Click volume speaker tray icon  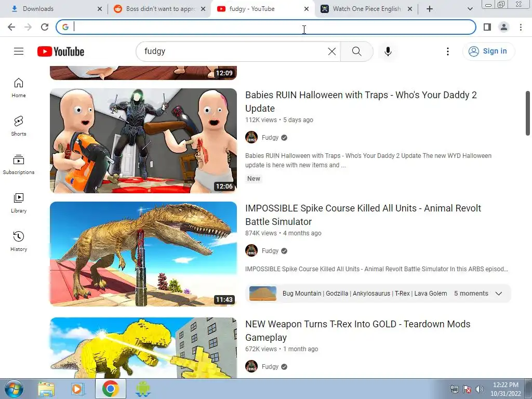click(x=480, y=389)
